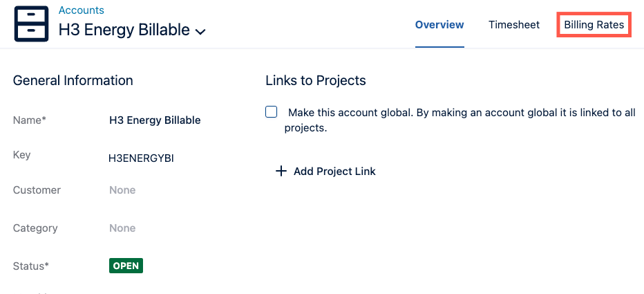Viewport: 644px width, 294px height.
Task: Click the General Information heading
Action: (73, 81)
